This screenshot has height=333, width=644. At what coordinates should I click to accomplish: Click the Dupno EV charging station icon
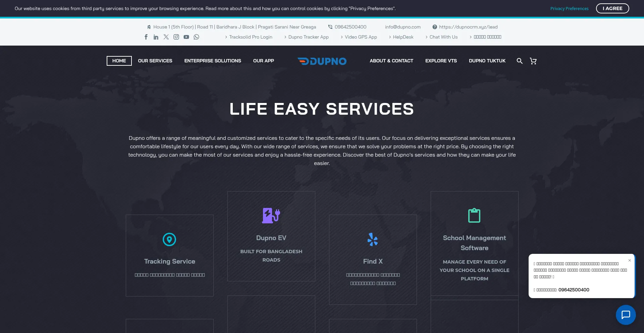[271, 216]
